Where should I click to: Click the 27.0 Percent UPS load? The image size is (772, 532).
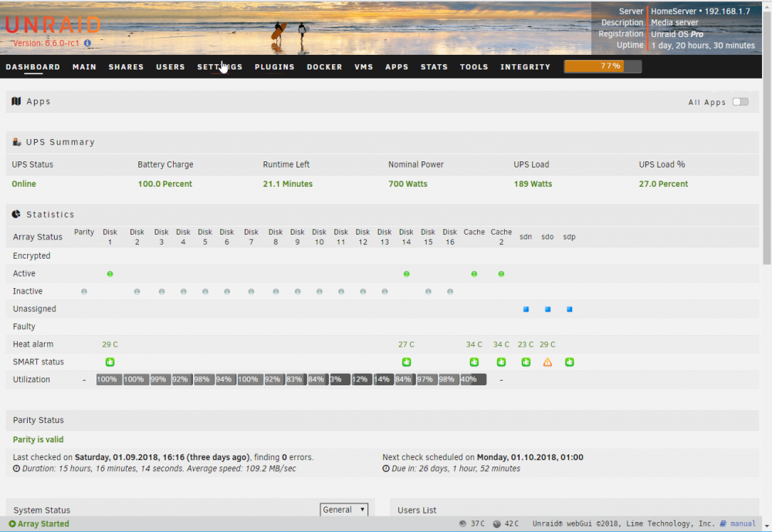[663, 184]
